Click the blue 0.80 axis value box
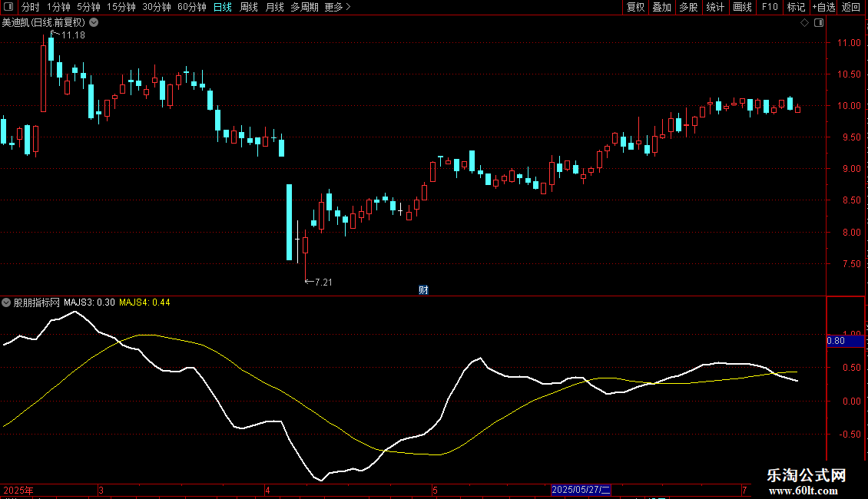This screenshot has width=868, height=499. click(x=845, y=341)
